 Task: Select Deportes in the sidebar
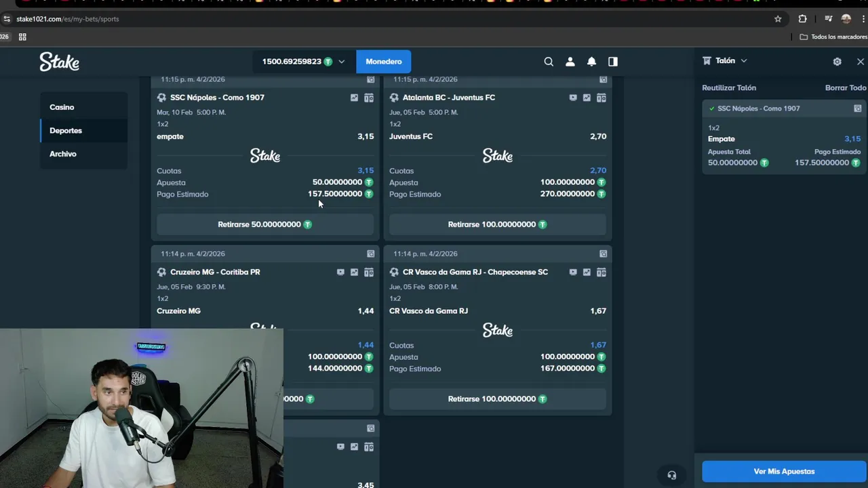(66, 131)
